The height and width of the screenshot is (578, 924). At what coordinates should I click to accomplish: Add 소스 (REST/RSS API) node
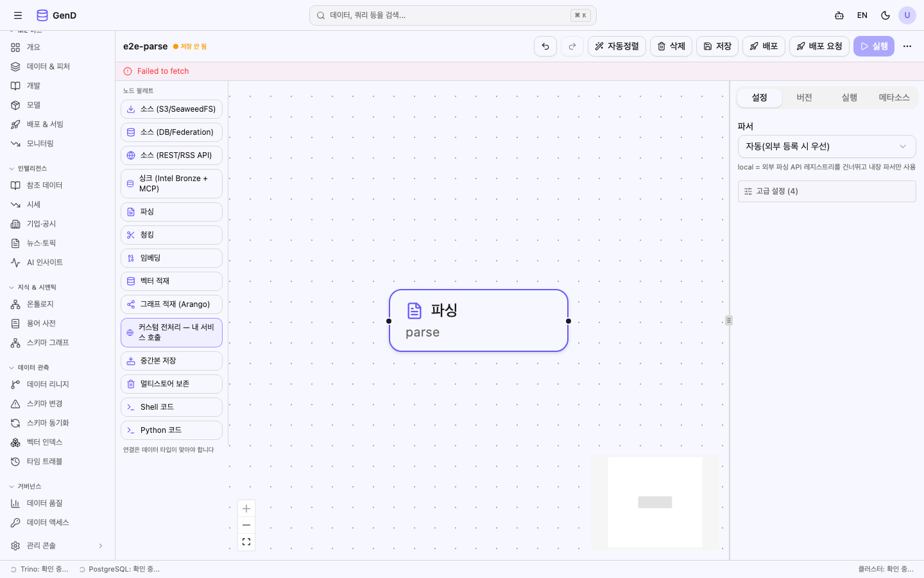coord(171,155)
